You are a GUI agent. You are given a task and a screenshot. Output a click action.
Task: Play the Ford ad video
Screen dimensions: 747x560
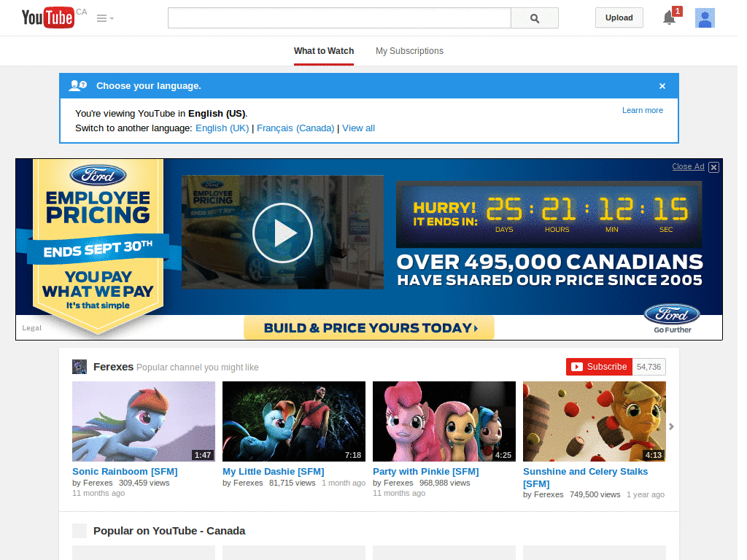click(282, 233)
